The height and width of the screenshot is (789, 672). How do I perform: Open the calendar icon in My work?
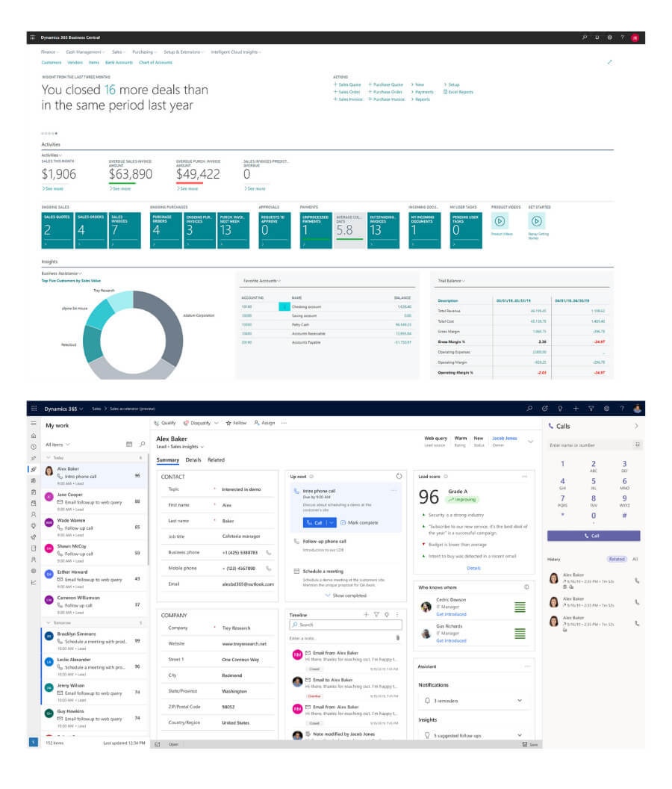(x=129, y=444)
